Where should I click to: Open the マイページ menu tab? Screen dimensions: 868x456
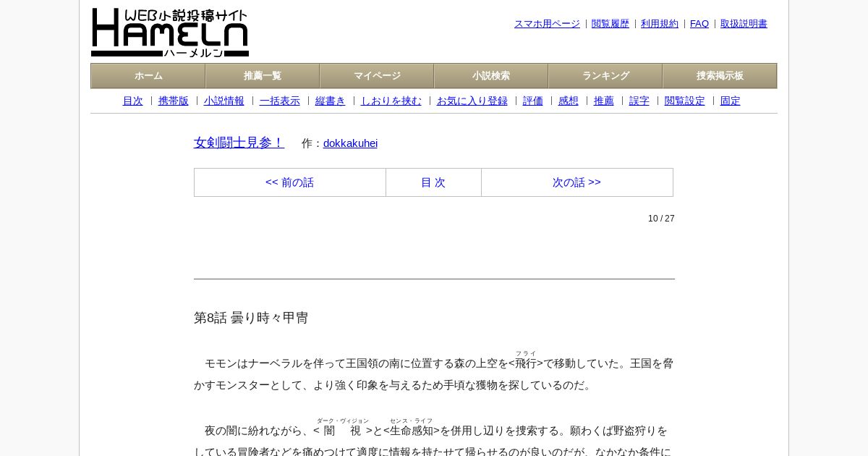(x=377, y=76)
